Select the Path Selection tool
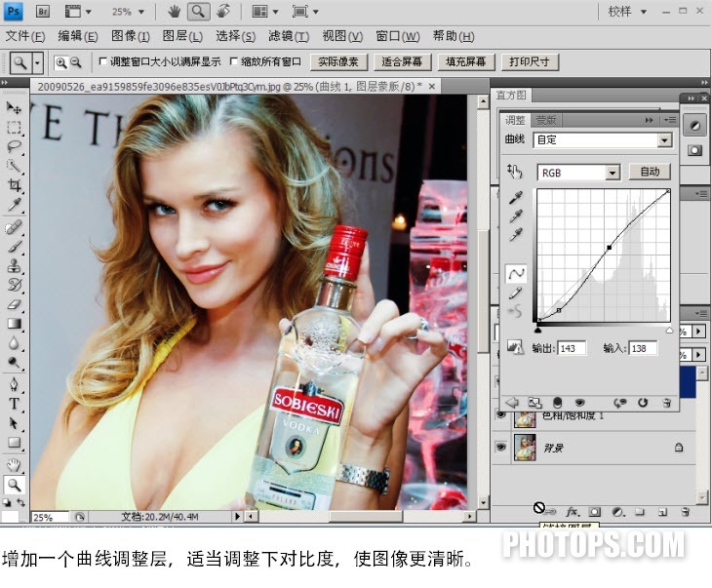Screen dimensions: 712x588 tap(14, 423)
